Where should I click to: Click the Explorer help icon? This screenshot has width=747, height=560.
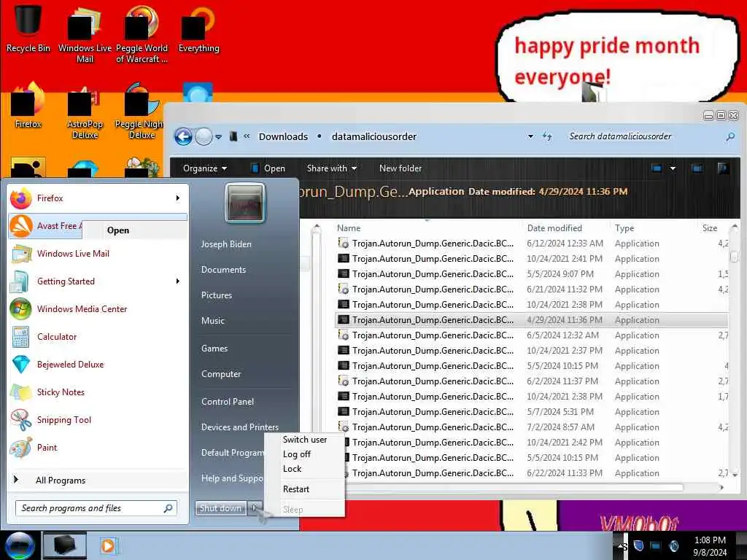pyautogui.click(x=722, y=168)
